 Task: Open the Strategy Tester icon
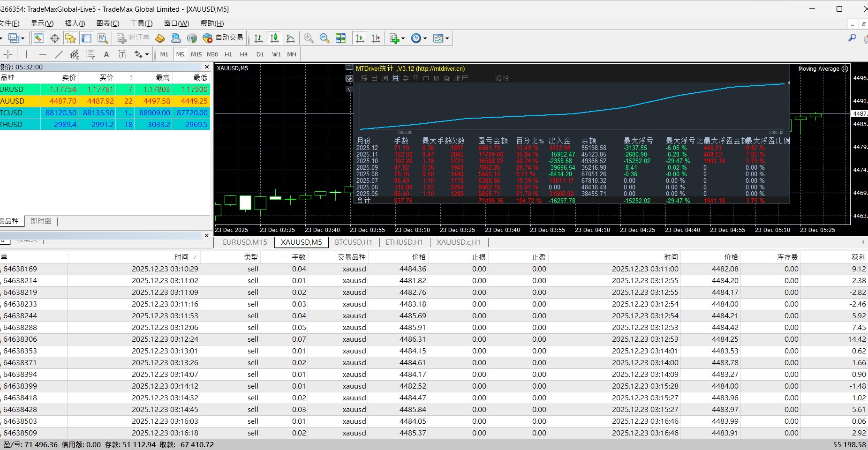pyautogui.click(x=102, y=38)
